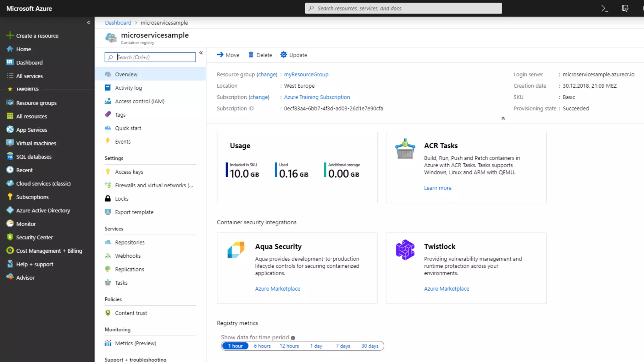
Task: Select the 1 hour time period
Action: pyautogui.click(x=235, y=346)
